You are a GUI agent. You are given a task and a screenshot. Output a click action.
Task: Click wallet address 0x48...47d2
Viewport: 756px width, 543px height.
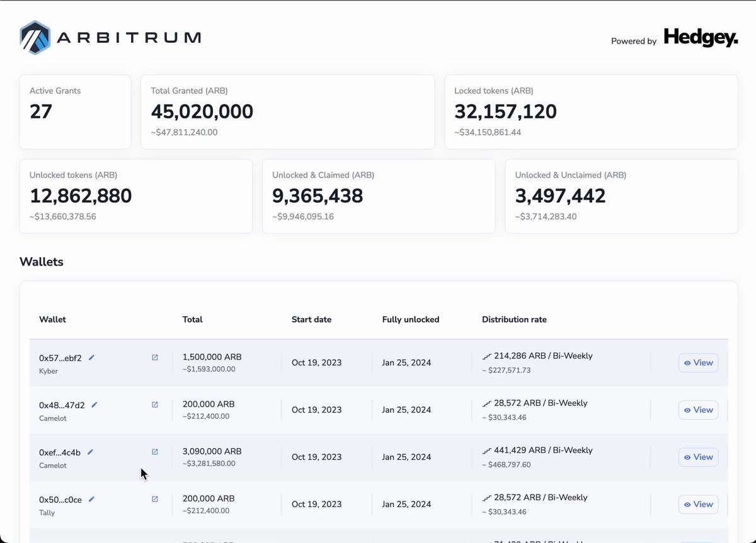click(62, 405)
